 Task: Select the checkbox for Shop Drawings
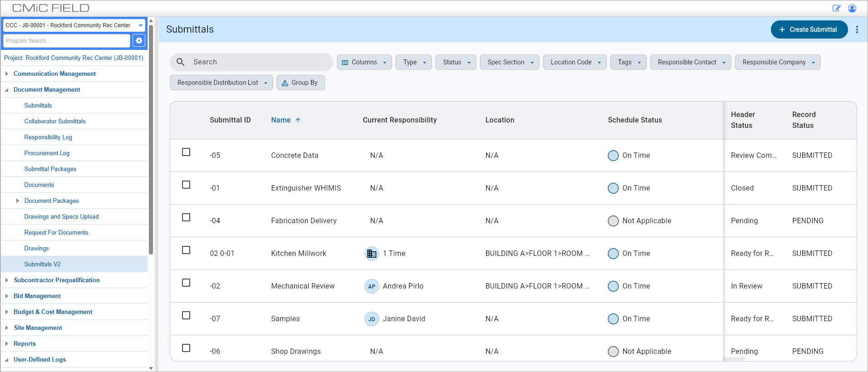tap(186, 348)
